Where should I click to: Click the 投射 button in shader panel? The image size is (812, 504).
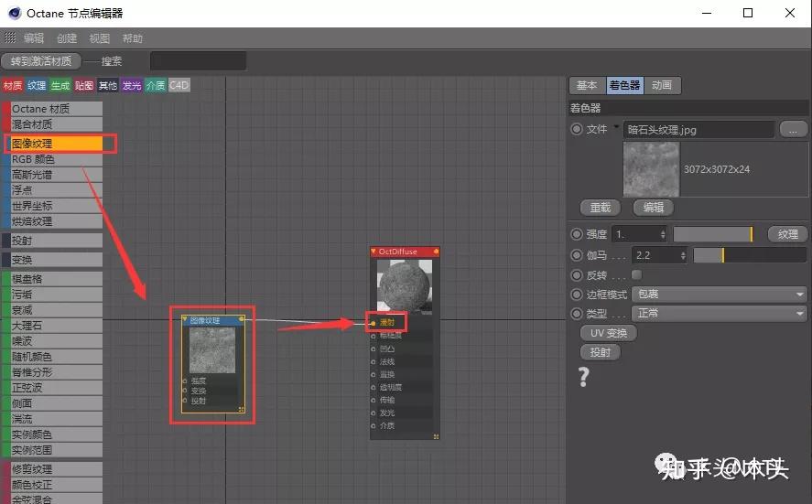[x=601, y=352]
